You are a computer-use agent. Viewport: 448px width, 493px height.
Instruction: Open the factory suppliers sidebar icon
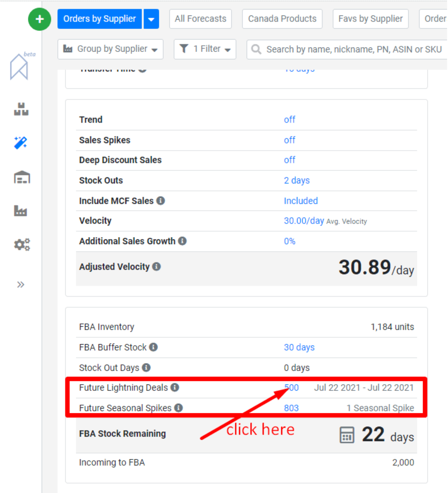[x=21, y=211]
